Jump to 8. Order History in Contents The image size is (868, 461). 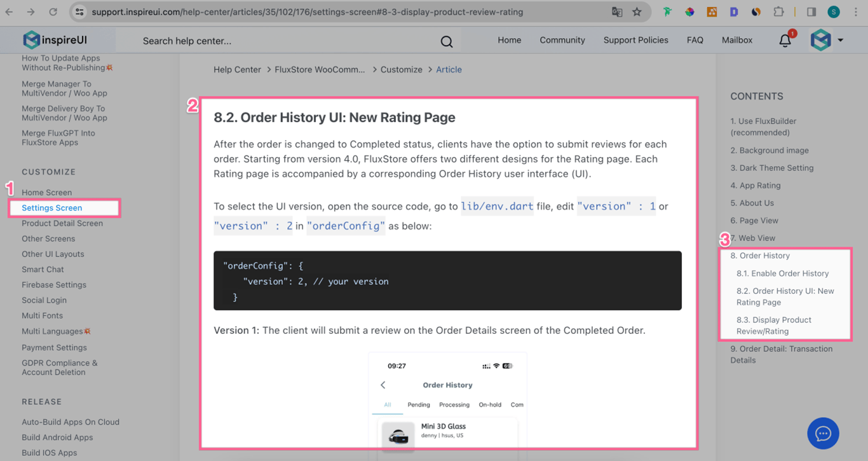point(760,256)
